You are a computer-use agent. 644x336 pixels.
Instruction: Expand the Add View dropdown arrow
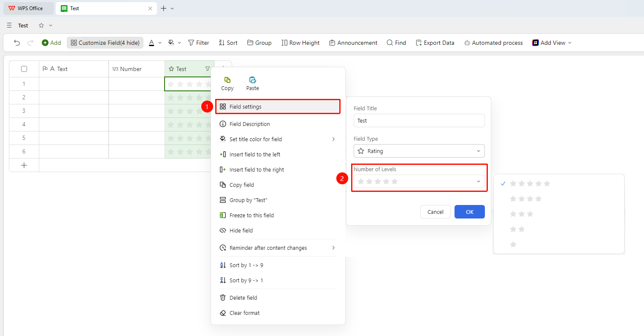pos(570,43)
